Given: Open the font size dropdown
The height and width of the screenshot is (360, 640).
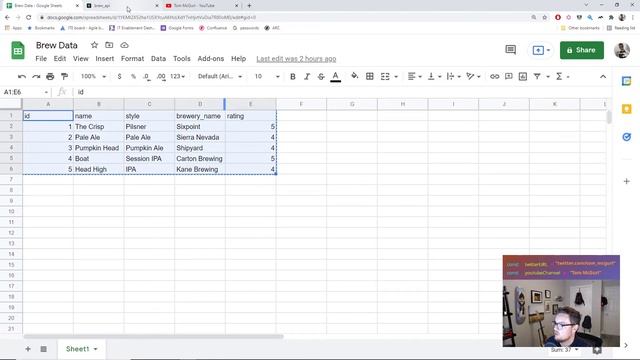Looking at the screenshot, I should pos(267,76).
